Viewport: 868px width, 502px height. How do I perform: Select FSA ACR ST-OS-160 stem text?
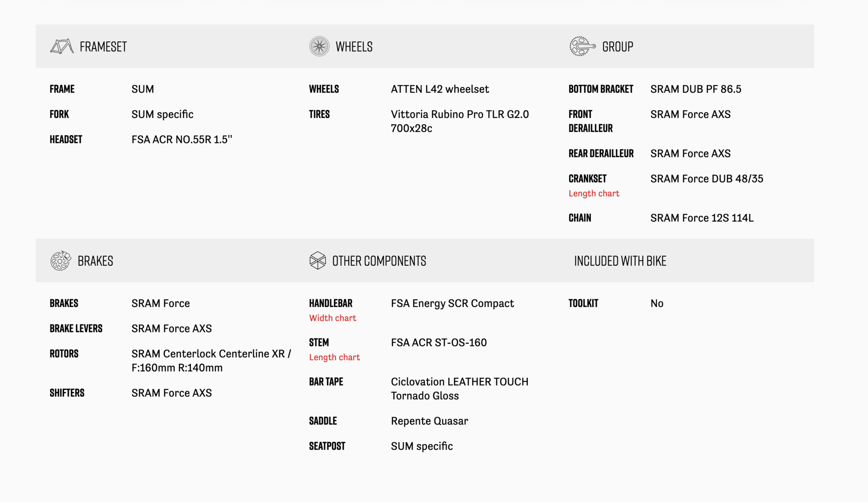click(439, 343)
